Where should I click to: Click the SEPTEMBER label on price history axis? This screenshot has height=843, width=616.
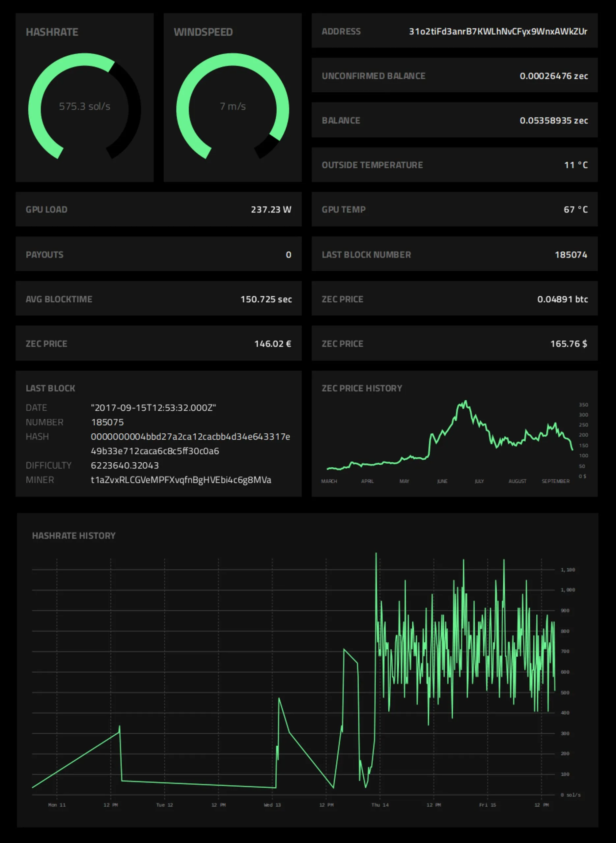click(556, 481)
